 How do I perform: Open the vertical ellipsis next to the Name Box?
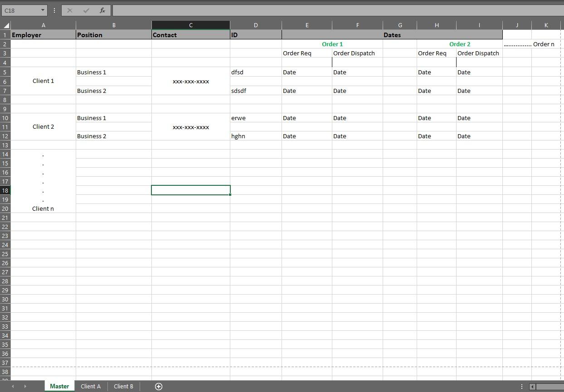click(x=54, y=10)
